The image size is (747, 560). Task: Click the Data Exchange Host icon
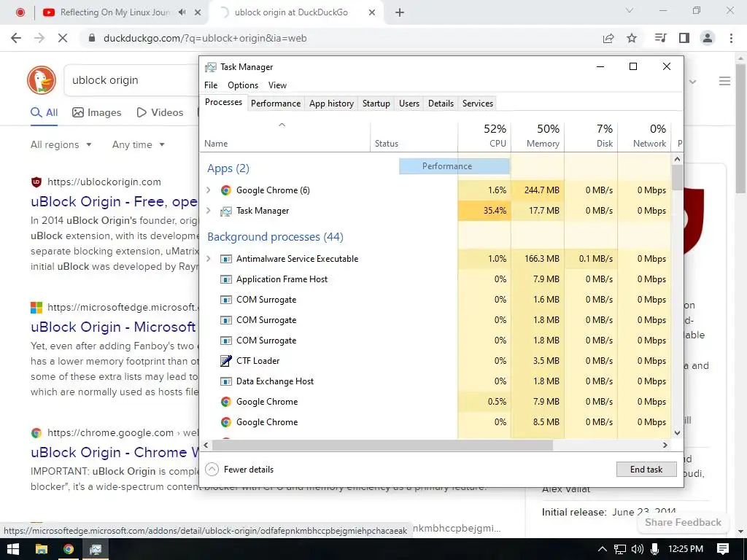point(226,381)
